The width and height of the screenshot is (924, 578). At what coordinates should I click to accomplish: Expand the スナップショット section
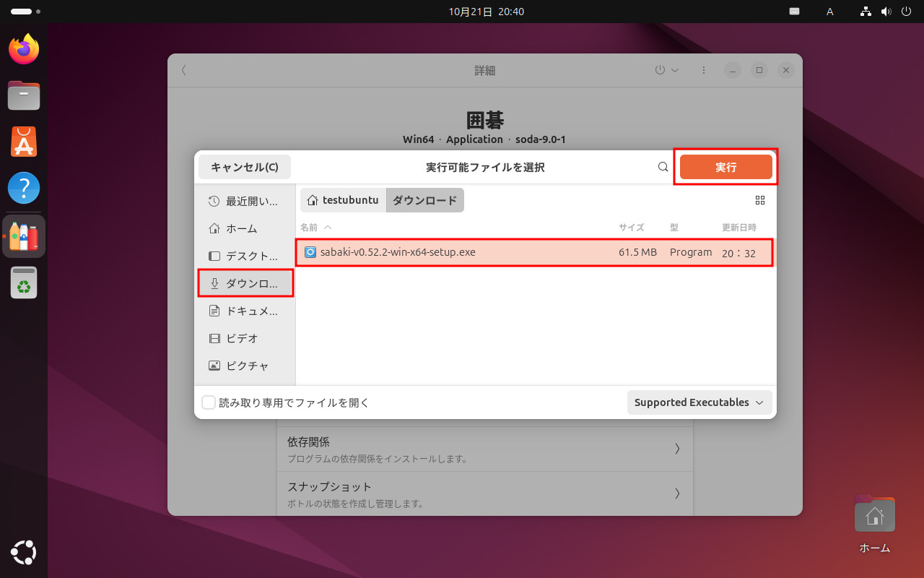coord(485,493)
